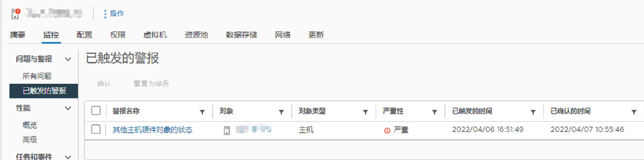Collapse the 性能 section
The image size is (644, 160).
pyautogui.click(x=68, y=108)
